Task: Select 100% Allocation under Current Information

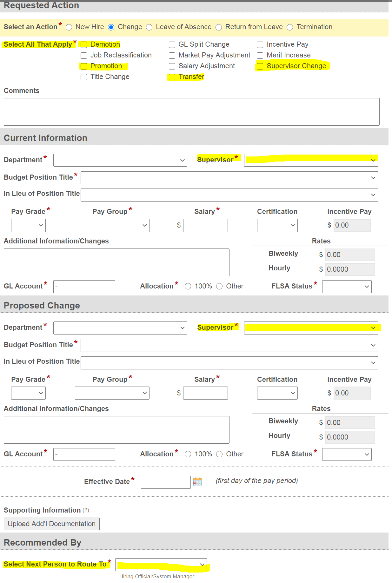Action: (x=188, y=286)
